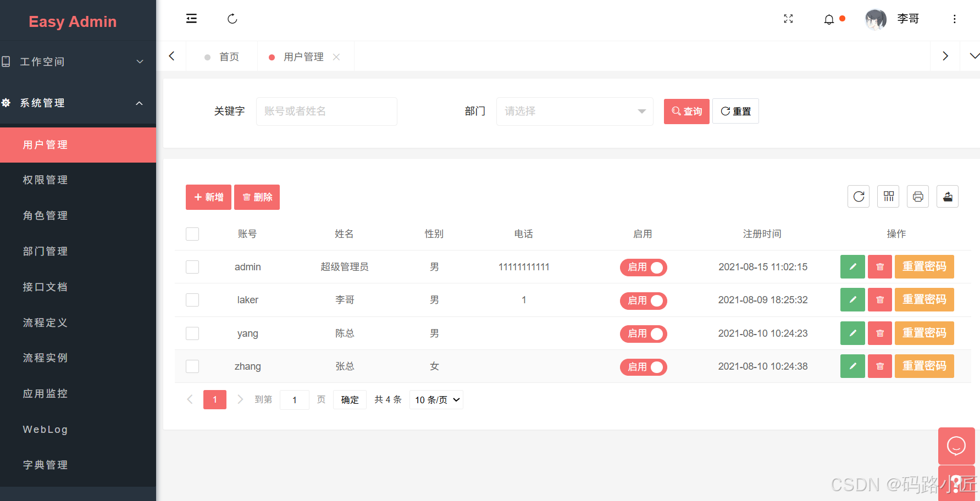Click the export data icon
Image resolution: width=980 pixels, height=501 pixels.
click(947, 196)
